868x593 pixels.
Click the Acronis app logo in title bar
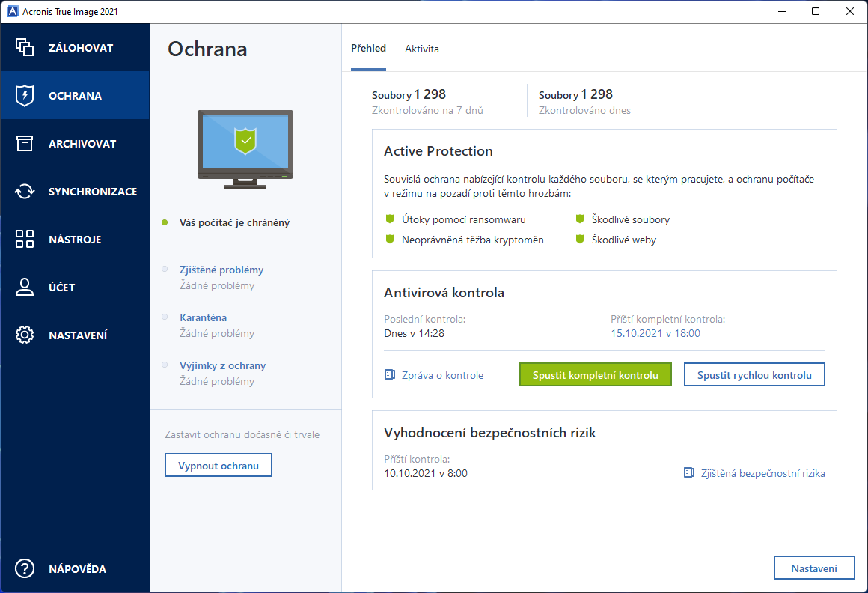12,12
